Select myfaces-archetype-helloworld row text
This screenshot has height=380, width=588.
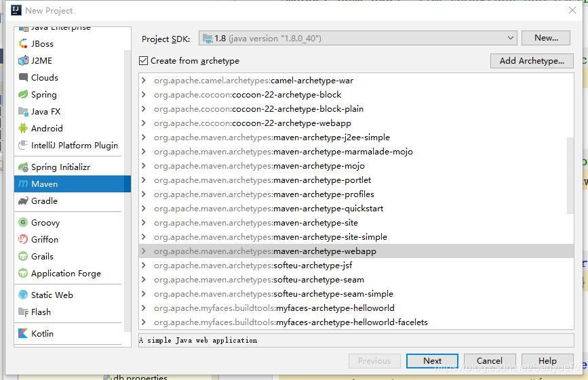[274, 308]
